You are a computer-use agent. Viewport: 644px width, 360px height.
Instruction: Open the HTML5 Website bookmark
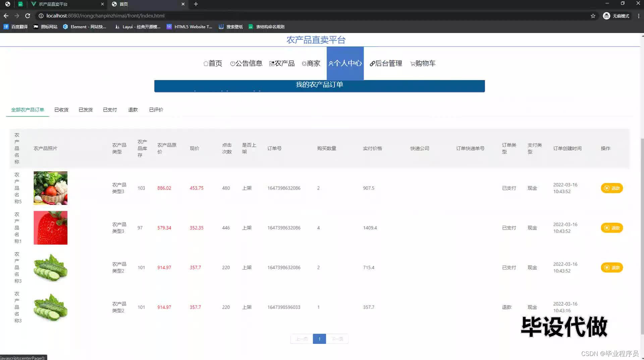click(x=190, y=27)
